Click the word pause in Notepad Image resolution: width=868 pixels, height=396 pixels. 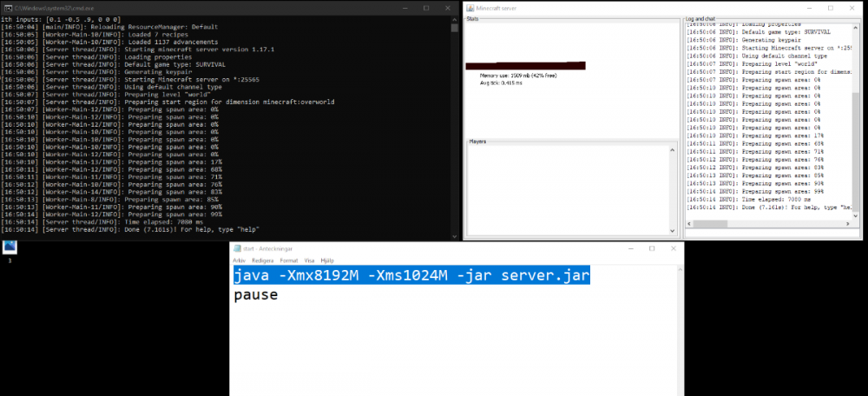[255, 295]
